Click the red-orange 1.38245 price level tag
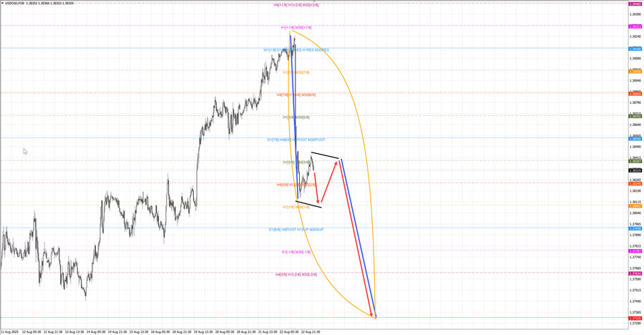Screen dimensions: 644x335 (x=635, y=184)
